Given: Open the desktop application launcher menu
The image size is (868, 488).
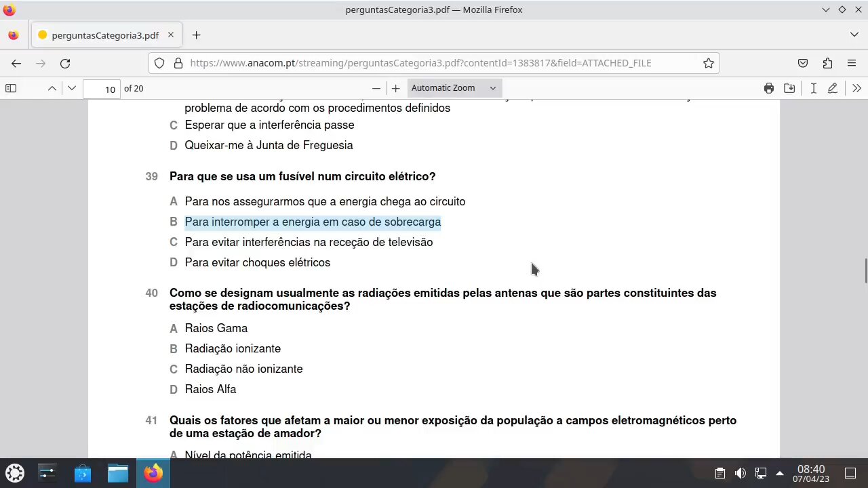Looking at the screenshot, I should pos(15,472).
